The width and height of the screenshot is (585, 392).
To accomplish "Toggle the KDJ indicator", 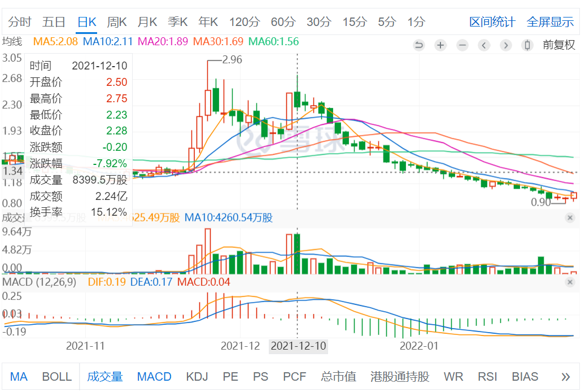I will coord(197,377).
